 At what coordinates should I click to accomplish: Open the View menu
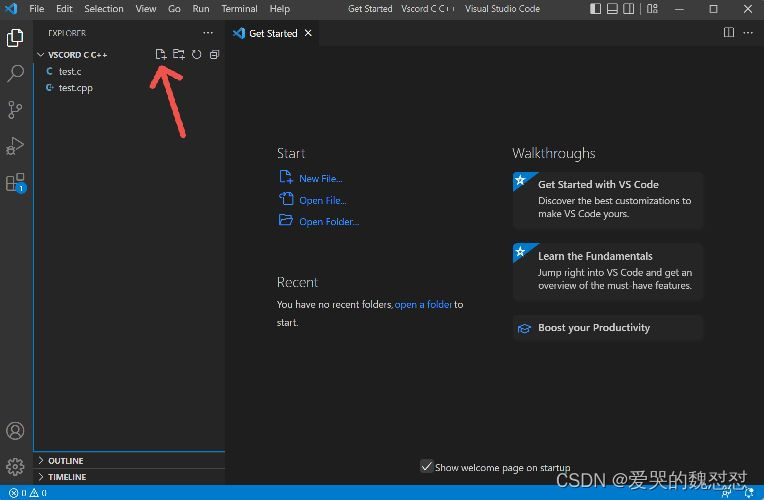(146, 9)
